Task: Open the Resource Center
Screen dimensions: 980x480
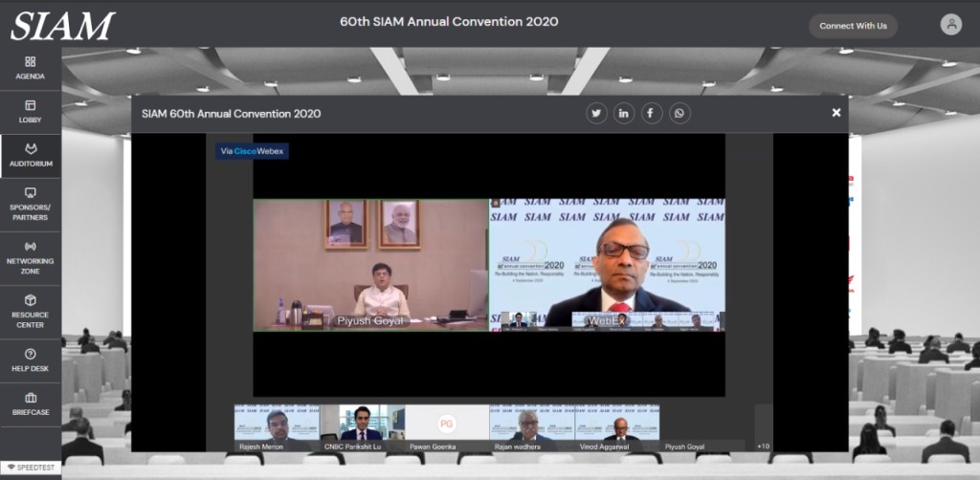Action: click(x=30, y=308)
